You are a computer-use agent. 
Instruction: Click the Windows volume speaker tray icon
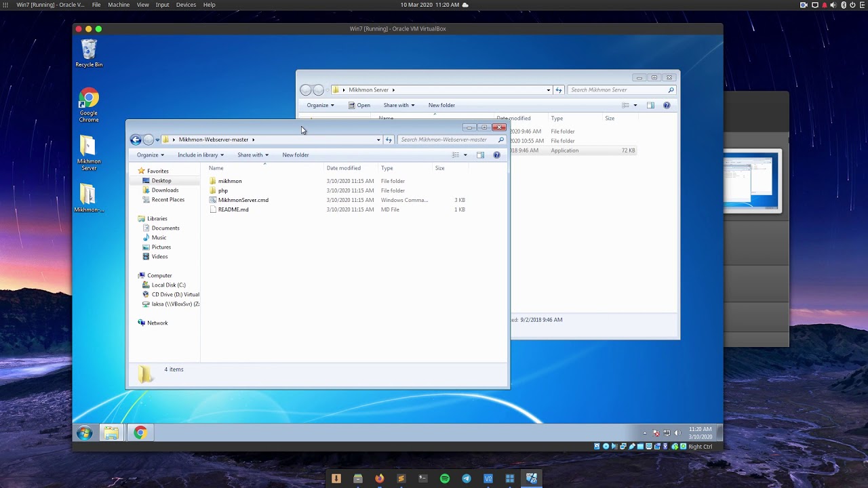(x=677, y=433)
